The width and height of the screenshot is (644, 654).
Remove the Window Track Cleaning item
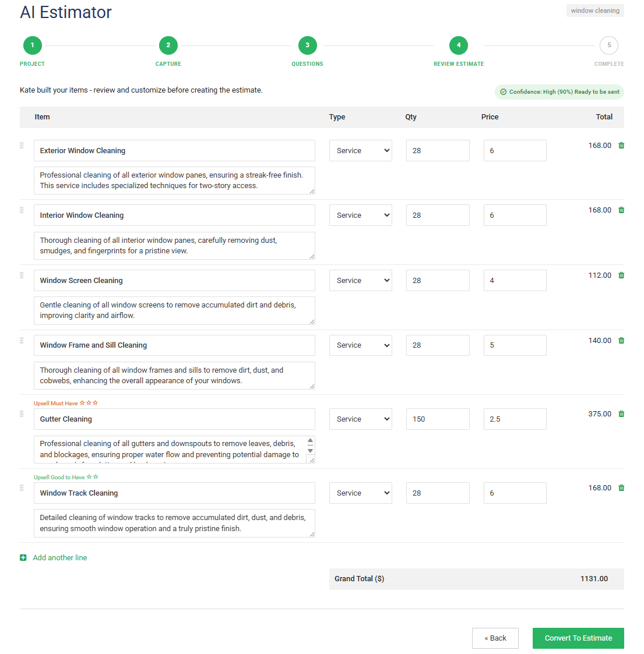point(621,487)
